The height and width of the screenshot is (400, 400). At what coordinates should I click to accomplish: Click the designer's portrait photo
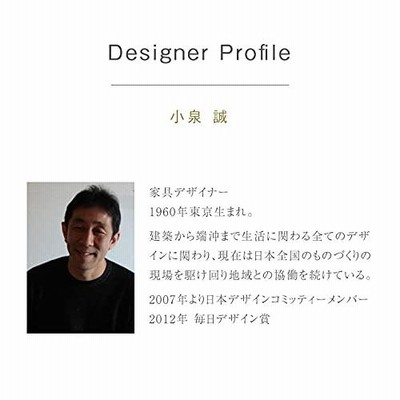[x=80, y=257]
